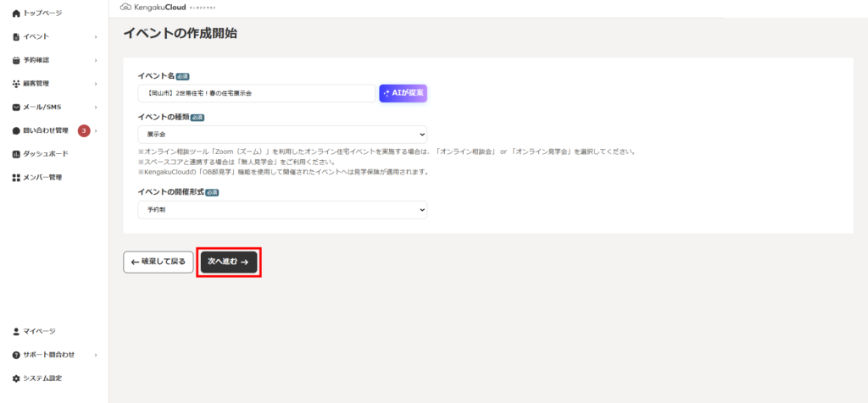The width and height of the screenshot is (868, 403).
Task: Expand the イベント sidebar submenu chevron
Action: click(x=96, y=37)
